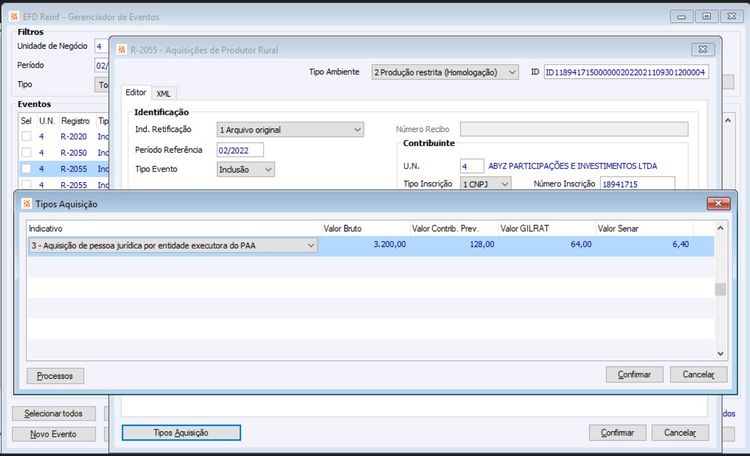The width and height of the screenshot is (750, 456).
Task: Open the Indicativo dropdown in Tipos Aquisição
Action: (x=311, y=245)
